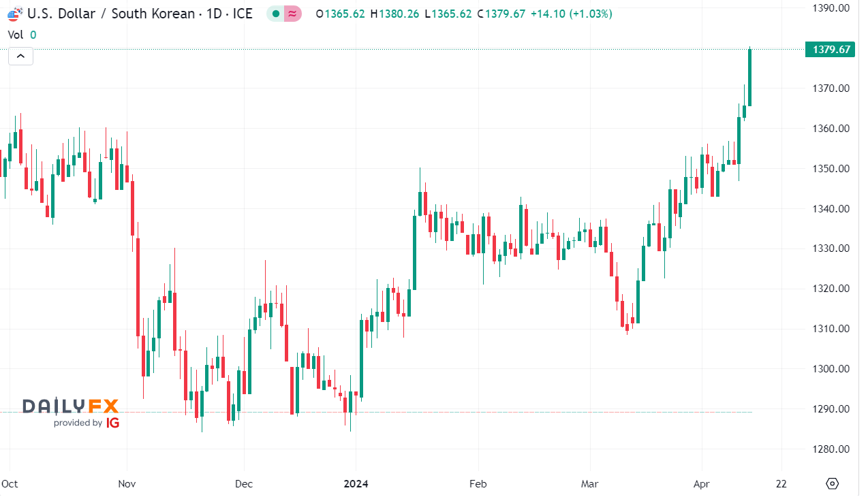Click the pink approximate-data indicator icon
The height and width of the screenshot is (499, 868).
[293, 14]
